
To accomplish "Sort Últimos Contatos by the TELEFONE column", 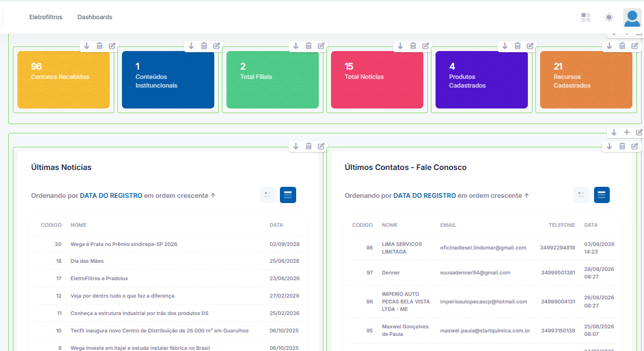I will pos(562,225).
